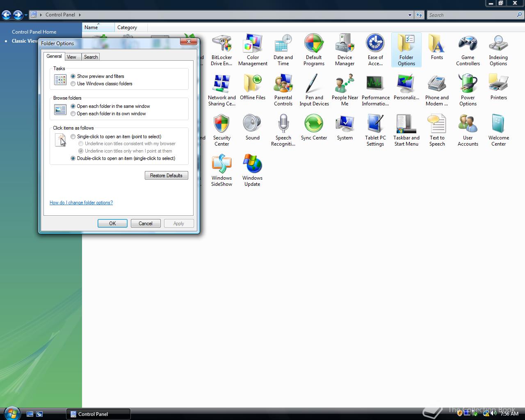Expand the Control Panel breadcrumb arrow
Viewport: 525px width, 420px height.
pyautogui.click(x=80, y=15)
